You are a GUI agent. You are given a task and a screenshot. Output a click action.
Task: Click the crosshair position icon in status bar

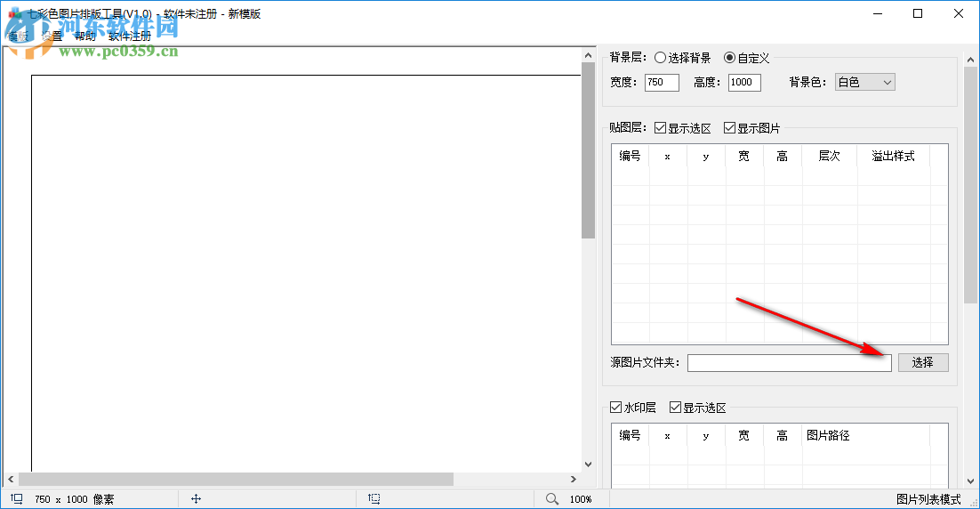click(196, 498)
